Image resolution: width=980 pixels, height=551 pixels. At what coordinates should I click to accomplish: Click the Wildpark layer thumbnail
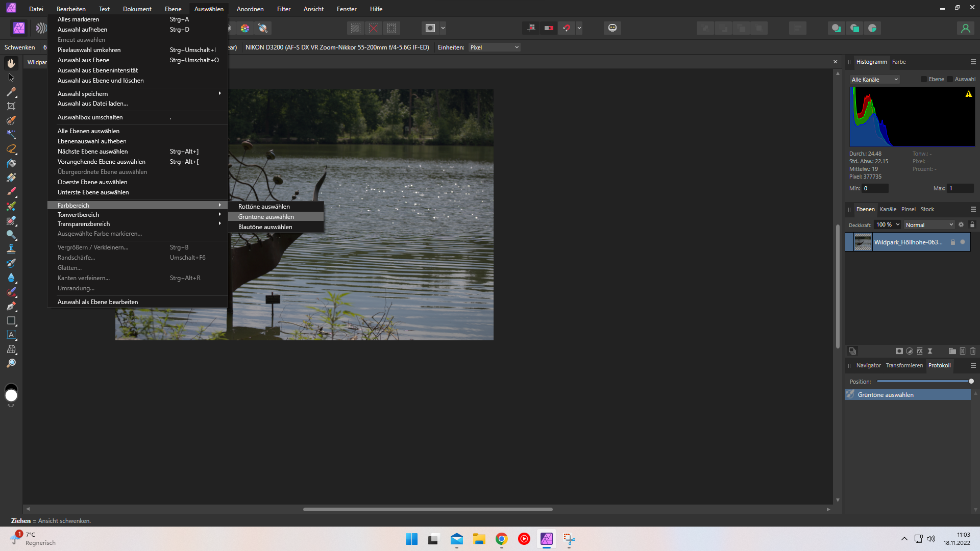point(863,242)
